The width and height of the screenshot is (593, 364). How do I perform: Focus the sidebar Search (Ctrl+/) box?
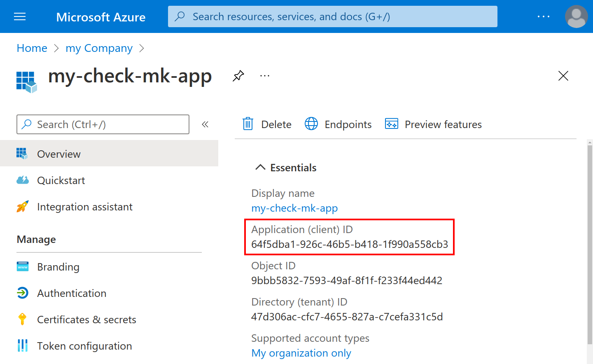click(103, 124)
